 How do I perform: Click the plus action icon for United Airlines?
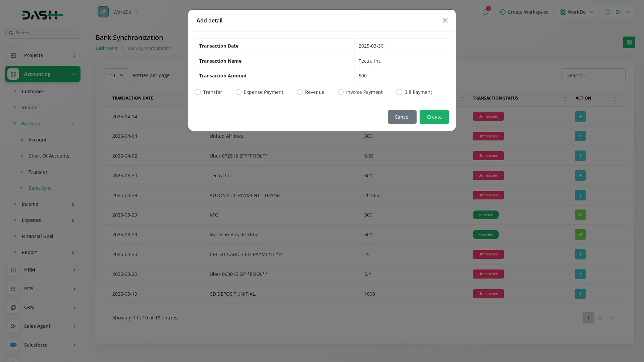pyautogui.click(x=580, y=136)
